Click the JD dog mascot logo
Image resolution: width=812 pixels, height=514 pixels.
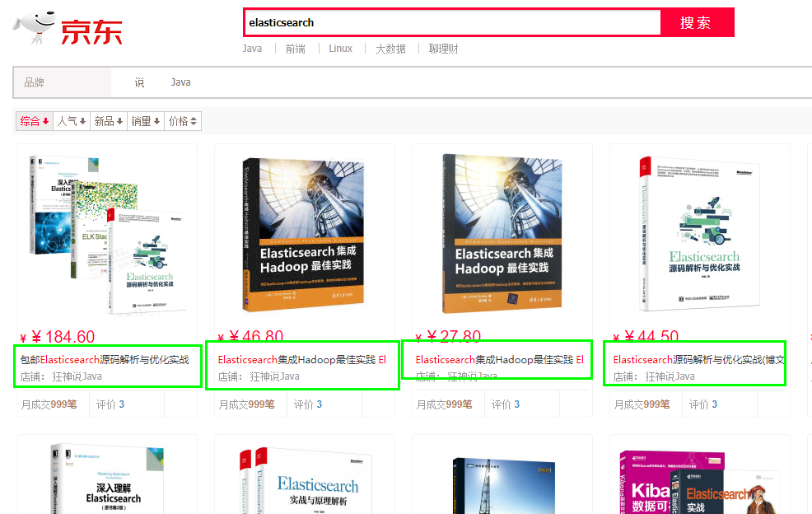click(x=35, y=27)
